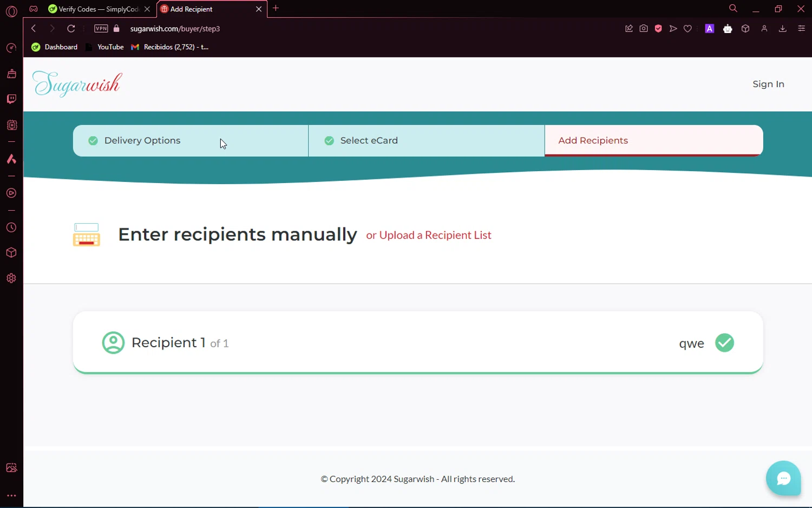The image size is (812, 508).
Task: Open the gallery icon at sidebar bottom
Action: tap(11, 468)
